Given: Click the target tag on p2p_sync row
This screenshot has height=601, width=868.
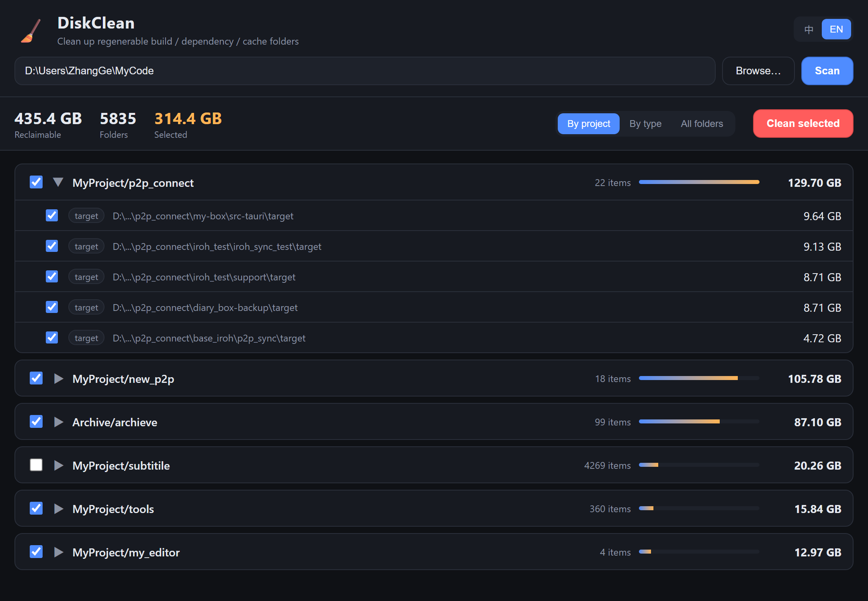Looking at the screenshot, I should tap(86, 338).
